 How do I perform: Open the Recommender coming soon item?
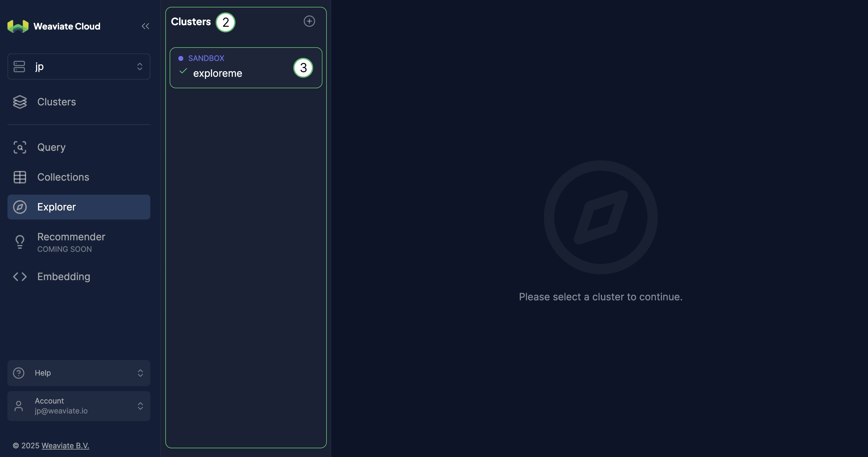79,242
